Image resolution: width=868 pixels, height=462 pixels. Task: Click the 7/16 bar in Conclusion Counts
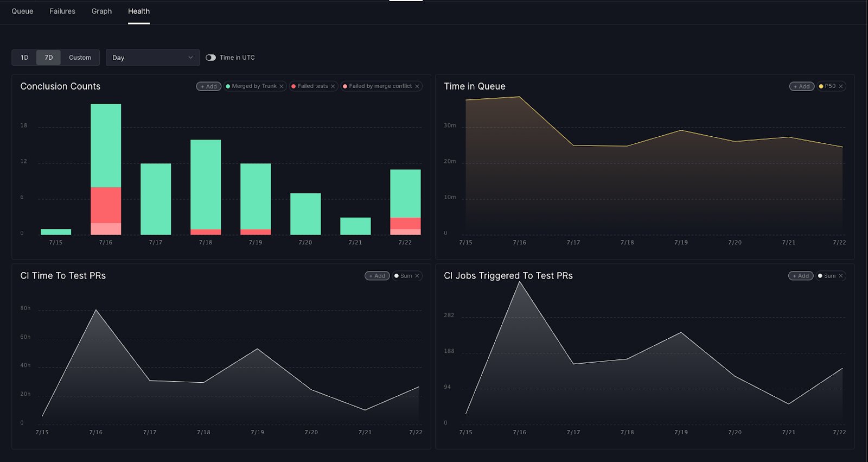pos(106,169)
